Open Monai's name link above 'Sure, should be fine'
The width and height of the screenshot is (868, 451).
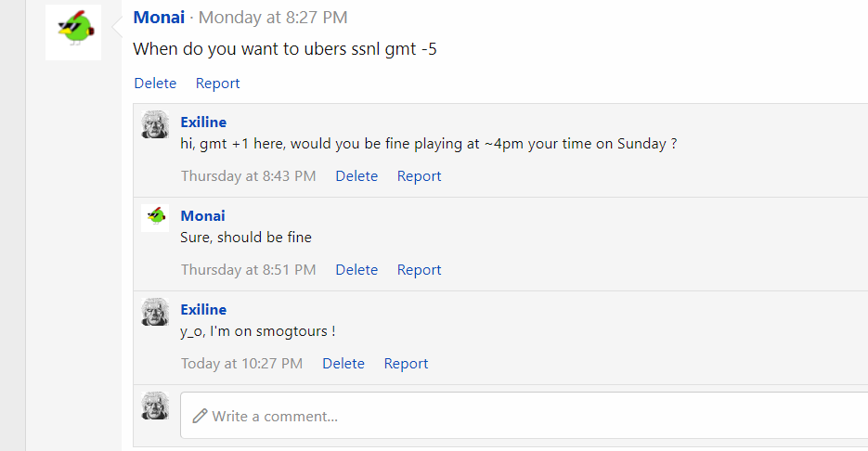pos(202,216)
